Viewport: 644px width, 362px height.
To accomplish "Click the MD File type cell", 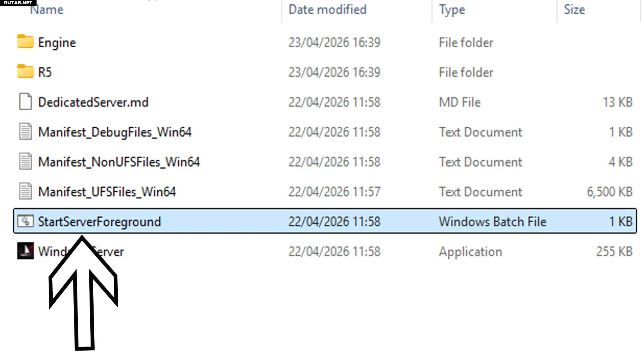I will click(460, 102).
